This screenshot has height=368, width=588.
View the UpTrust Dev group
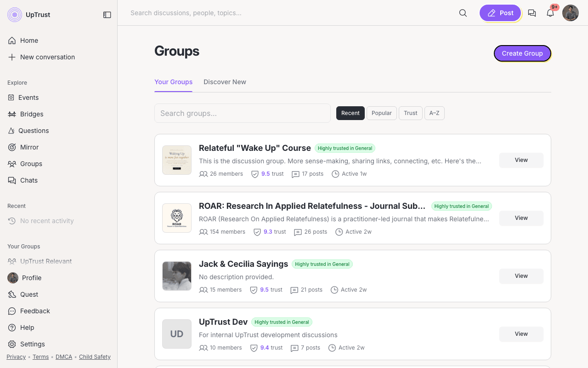click(x=521, y=334)
